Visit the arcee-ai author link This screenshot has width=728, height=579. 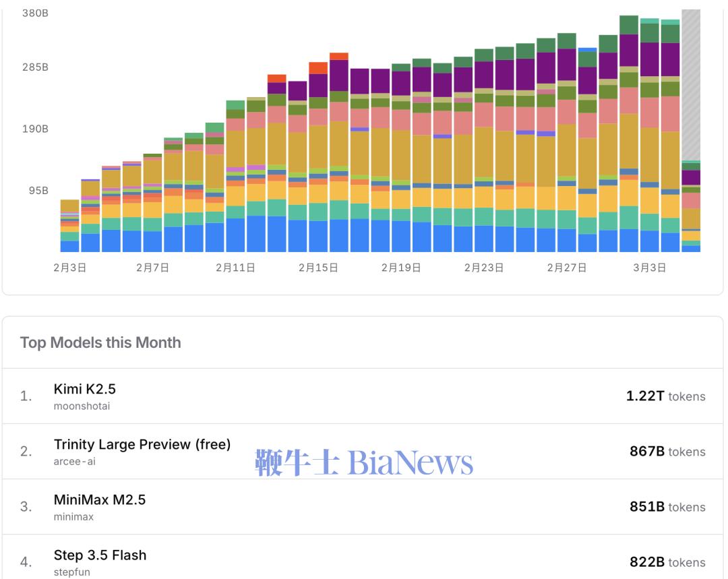pyautogui.click(x=74, y=462)
